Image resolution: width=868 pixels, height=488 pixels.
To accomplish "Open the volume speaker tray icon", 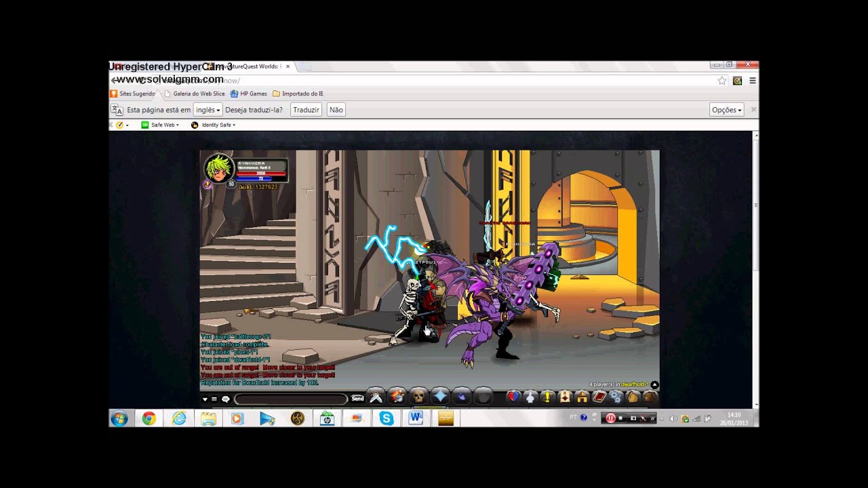I will pyautogui.click(x=673, y=419).
